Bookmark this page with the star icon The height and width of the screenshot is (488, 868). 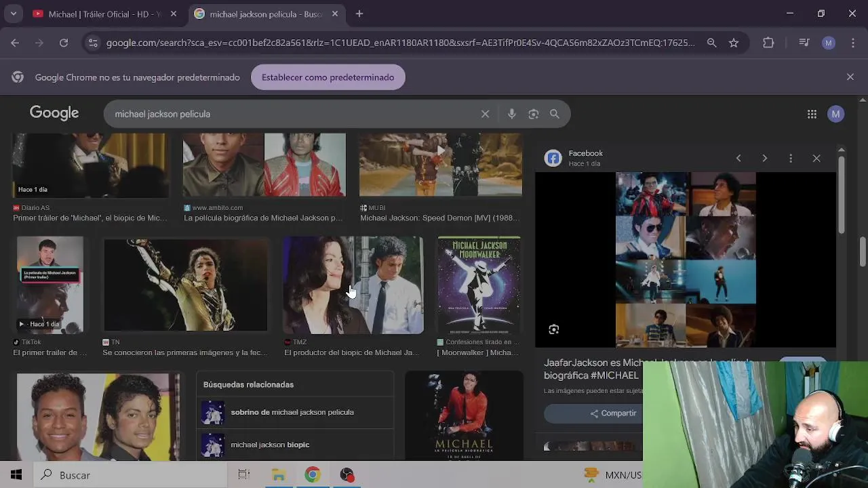pos(734,43)
